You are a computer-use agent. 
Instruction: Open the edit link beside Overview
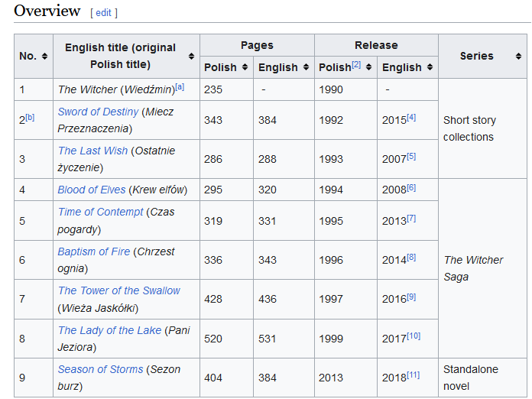click(x=103, y=13)
